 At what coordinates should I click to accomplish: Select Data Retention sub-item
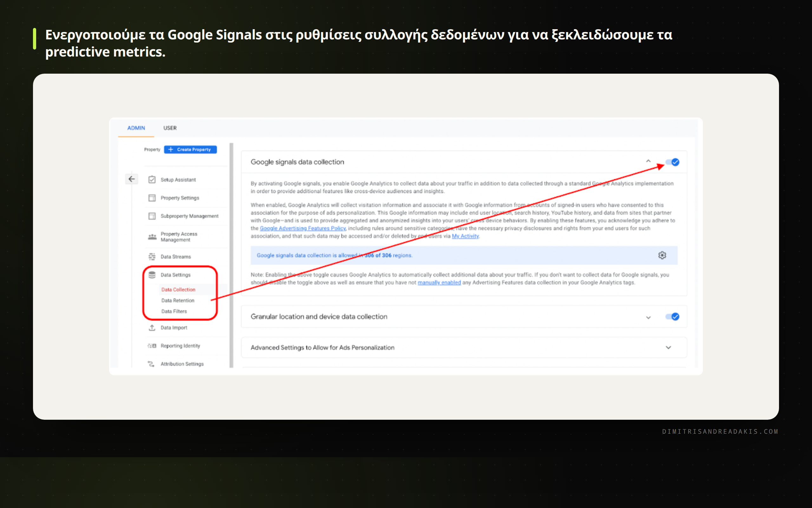pyautogui.click(x=178, y=300)
